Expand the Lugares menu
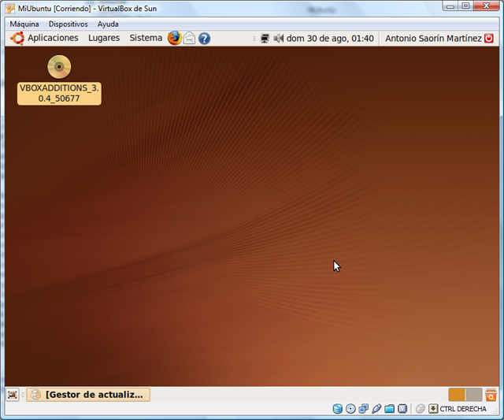The width and height of the screenshot is (504, 420). [104, 38]
